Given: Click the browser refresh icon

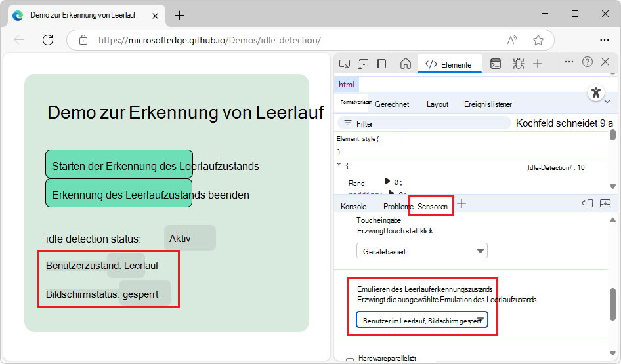Looking at the screenshot, I should pos(48,40).
